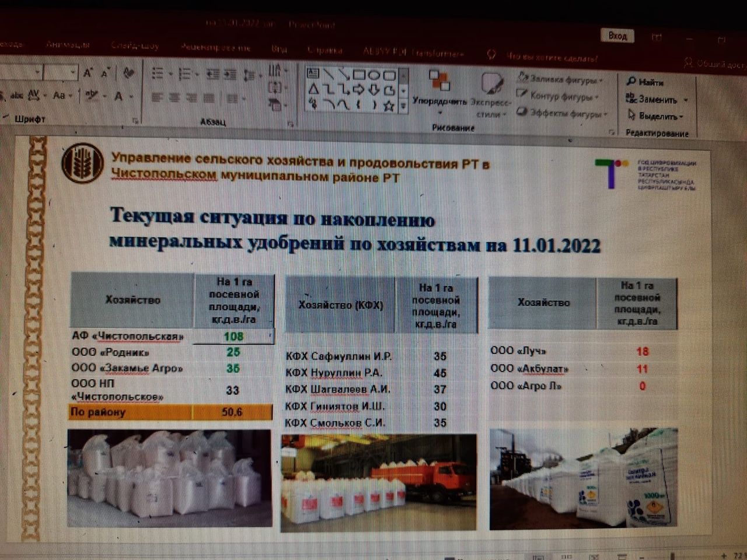This screenshot has width=747, height=560.
Task: Open the font size dropdown arrow
Action: pyautogui.click(x=73, y=72)
